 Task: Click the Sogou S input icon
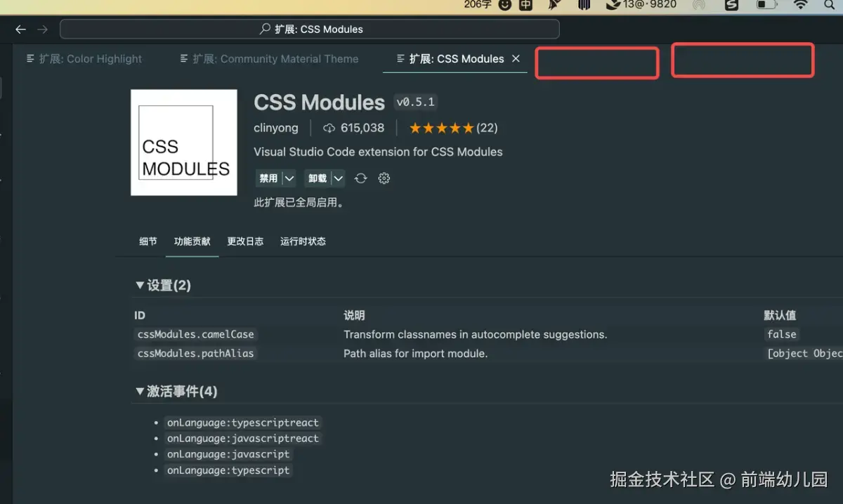point(731,5)
